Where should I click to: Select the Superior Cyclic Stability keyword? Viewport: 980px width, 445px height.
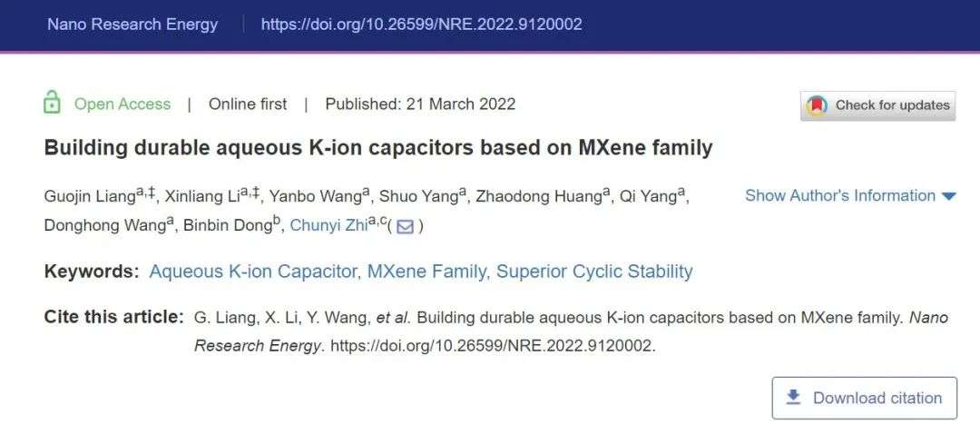[x=594, y=272]
